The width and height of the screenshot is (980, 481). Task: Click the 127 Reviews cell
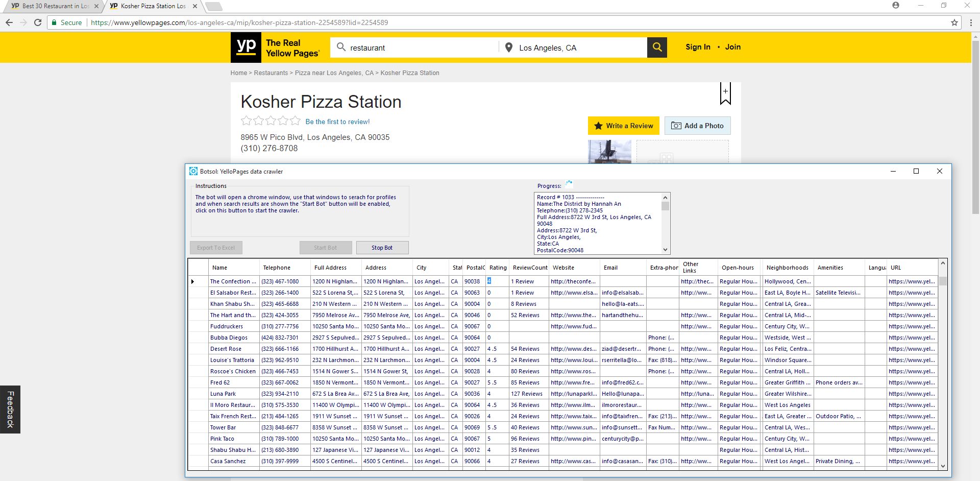tap(529, 394)
